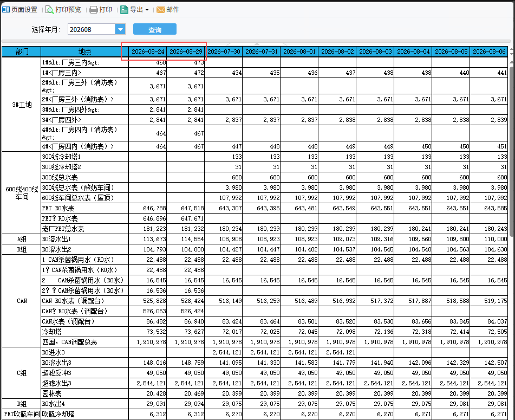515x420 pixels.
Task: Click the 冷却塔 row in CAN group
Action: coord(84,332)
